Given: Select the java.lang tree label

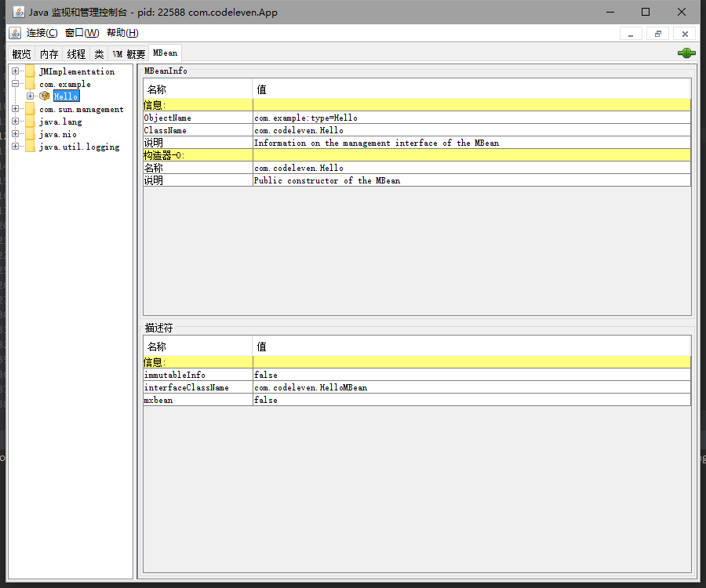Looking at the screenshot, I should point(60,122).
